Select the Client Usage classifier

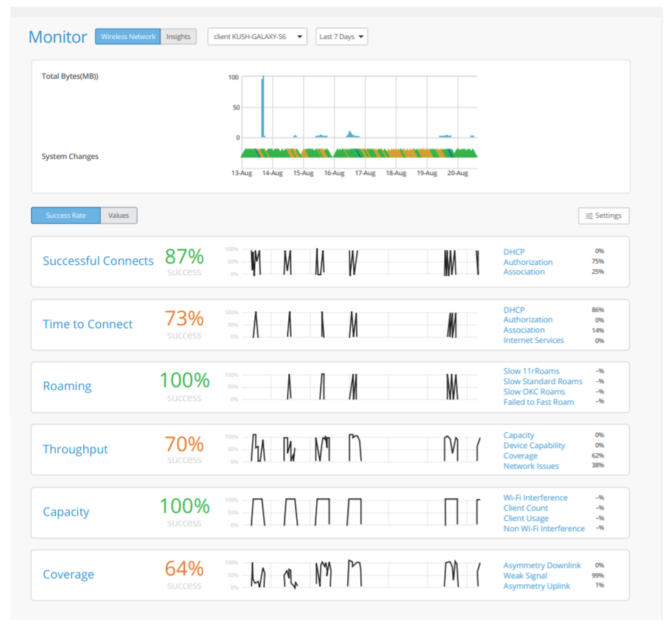tap(526, 519)
